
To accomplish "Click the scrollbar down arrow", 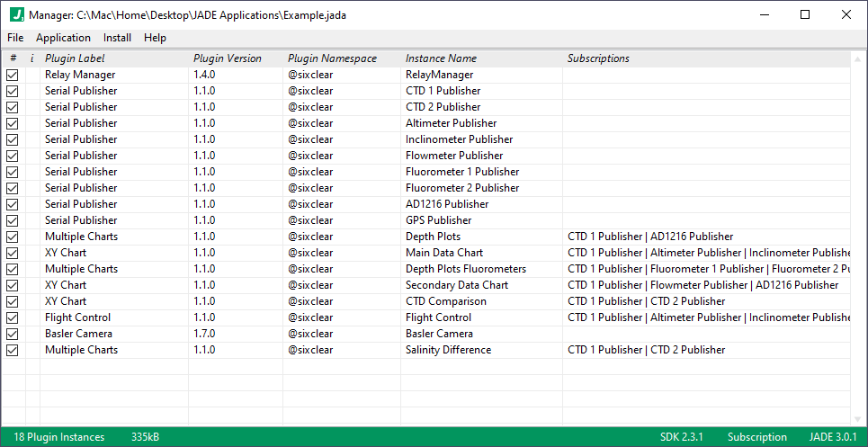I will tap(858, 419).
